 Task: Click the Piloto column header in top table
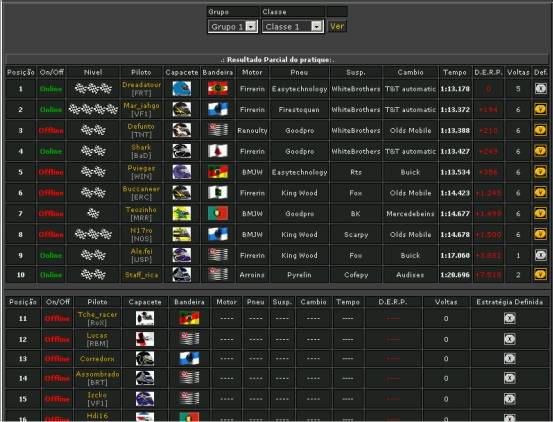(141, 72)
